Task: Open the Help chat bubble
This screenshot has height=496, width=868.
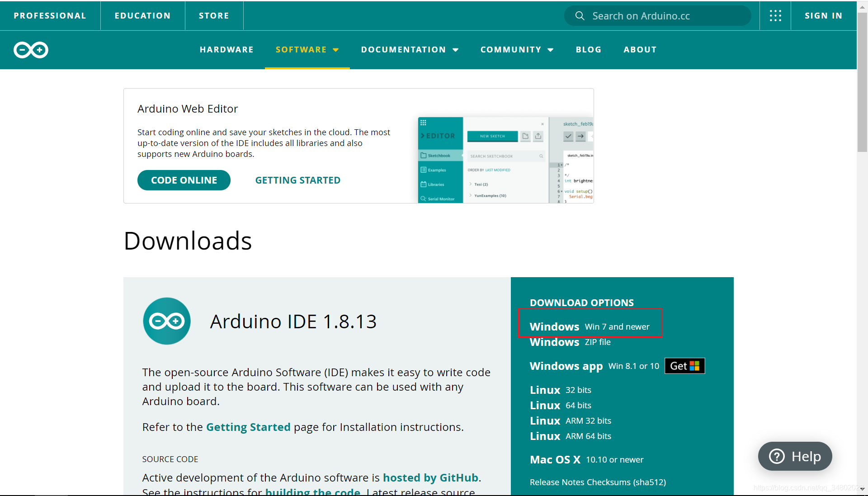Action: [x=795, y=456]
